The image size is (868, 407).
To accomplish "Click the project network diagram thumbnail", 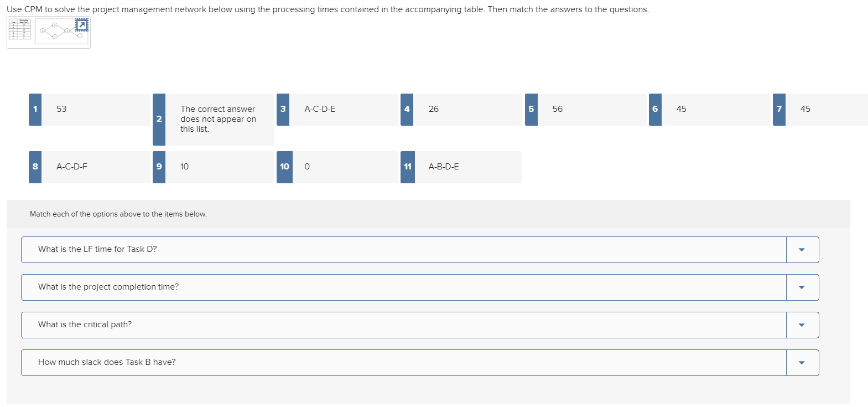I will click(58, 32).
